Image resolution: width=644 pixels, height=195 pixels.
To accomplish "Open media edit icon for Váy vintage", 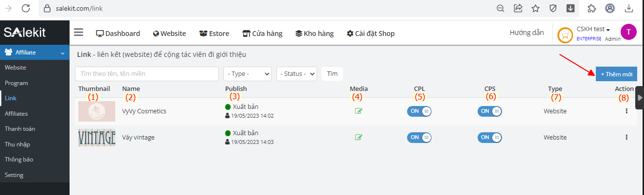I will (x=358, y=137).
